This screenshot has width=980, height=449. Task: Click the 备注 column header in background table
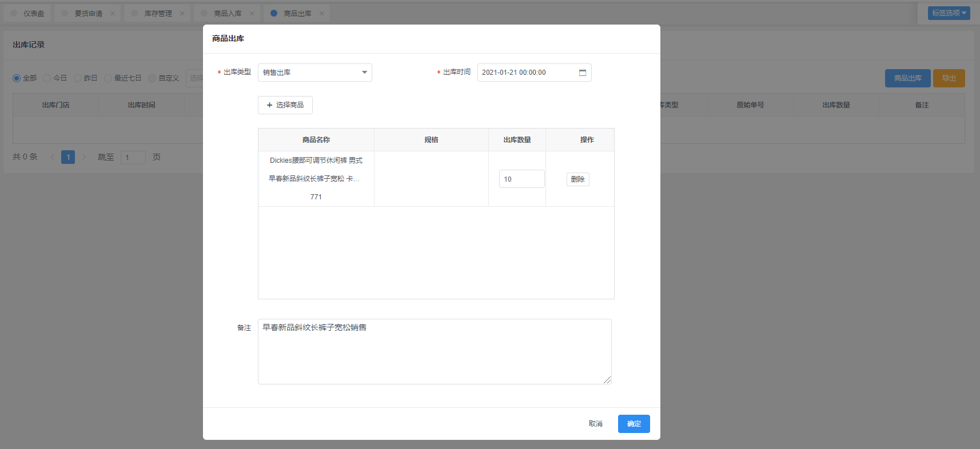tap(922, 105)
